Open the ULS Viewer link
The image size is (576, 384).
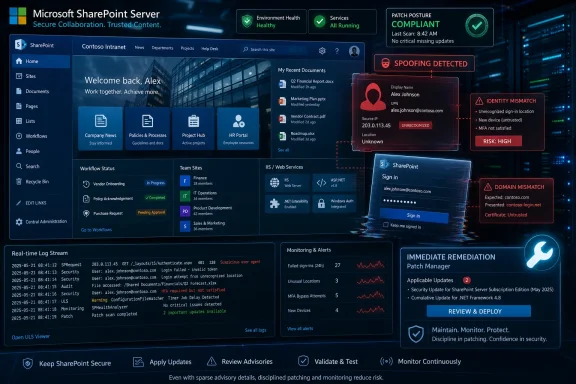pos(30,337)
